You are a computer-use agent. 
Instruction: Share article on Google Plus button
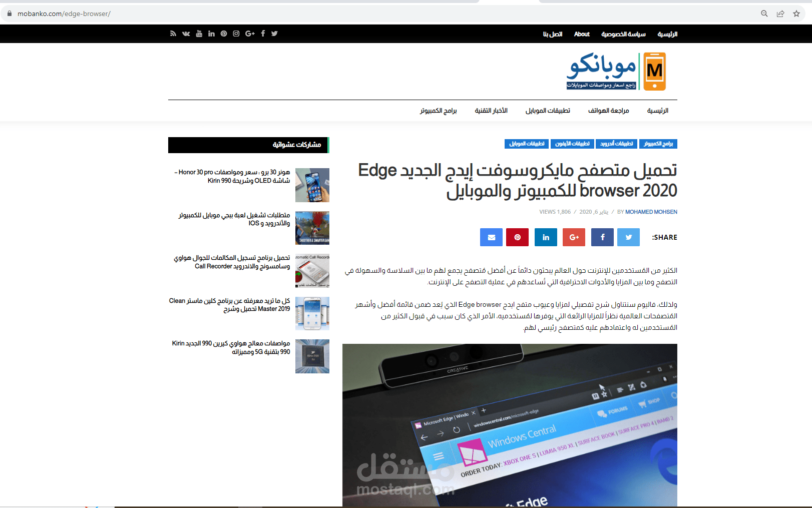[574, 237]
